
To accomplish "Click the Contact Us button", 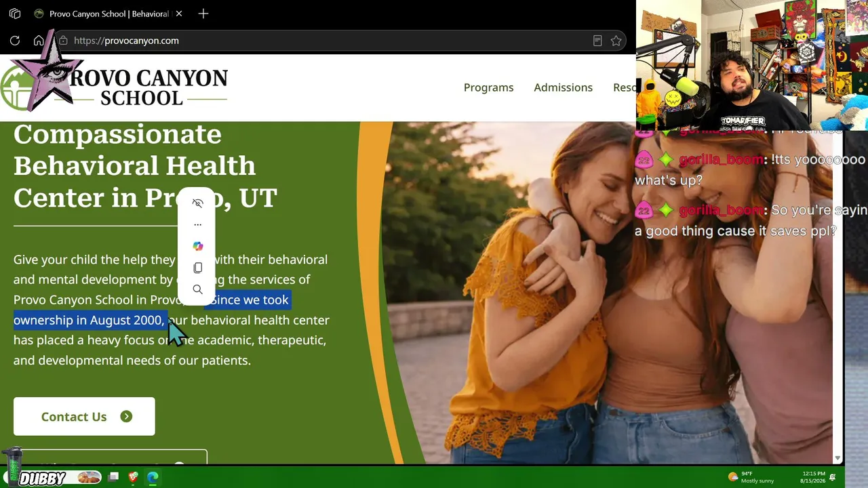I will [84, 416].
